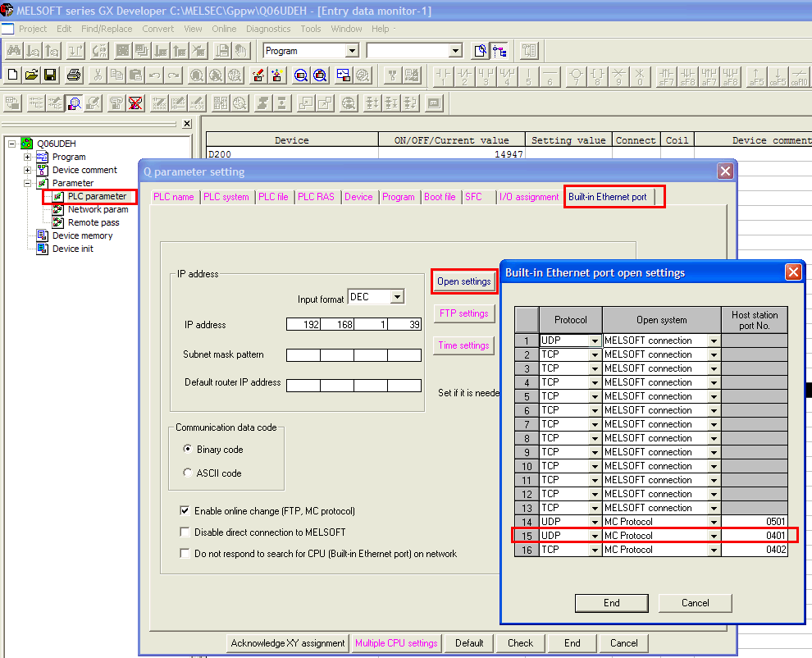Close the project tree side panel
This screenshot has height=658, width=812.
pyautogui.click(x=187, y=124)
